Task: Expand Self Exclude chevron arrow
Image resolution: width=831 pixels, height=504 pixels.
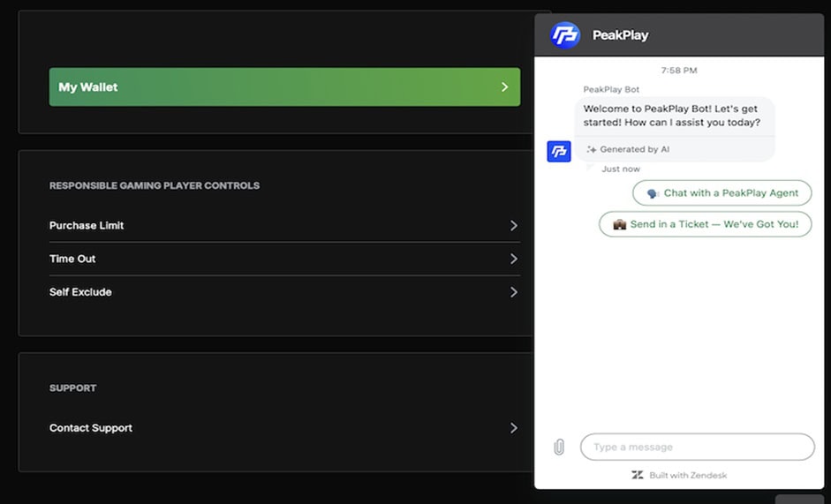Action: click(x=514, y=292)
